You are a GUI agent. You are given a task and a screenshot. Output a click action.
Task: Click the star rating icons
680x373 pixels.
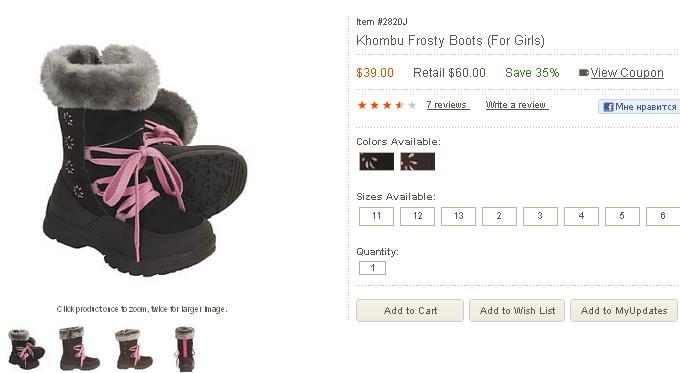(386, 105)
